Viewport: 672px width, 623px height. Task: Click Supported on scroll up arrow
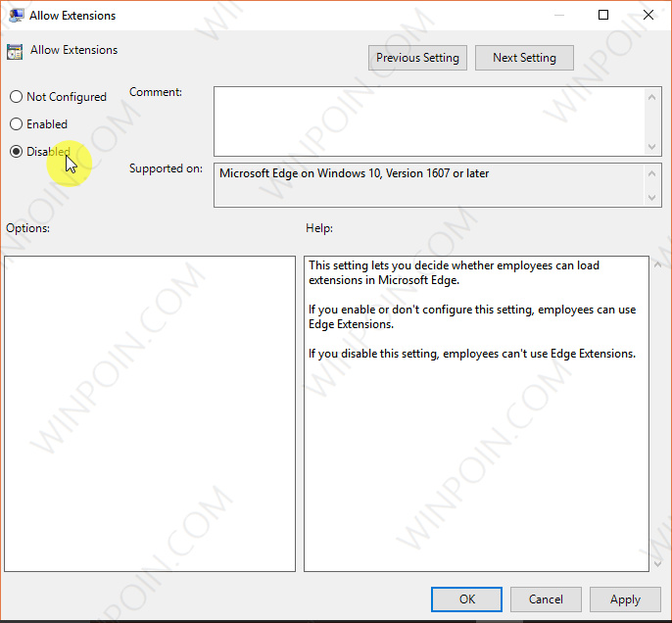pos(651,173)
